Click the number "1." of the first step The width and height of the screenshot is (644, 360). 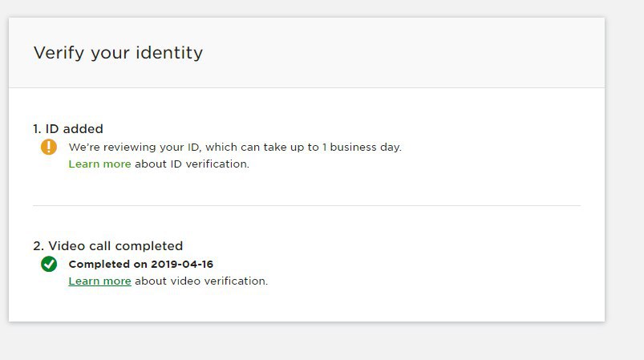click(x=37, y=128)
